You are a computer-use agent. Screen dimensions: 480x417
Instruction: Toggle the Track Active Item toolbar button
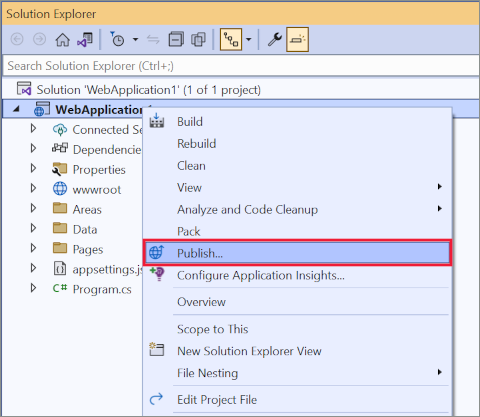[231, 39]
